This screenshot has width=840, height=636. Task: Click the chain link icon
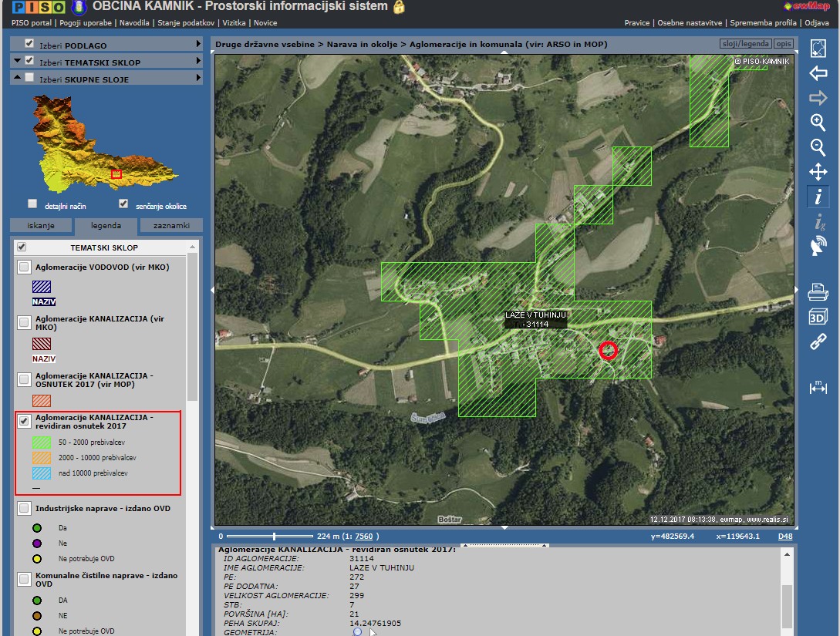coord(818,342)
